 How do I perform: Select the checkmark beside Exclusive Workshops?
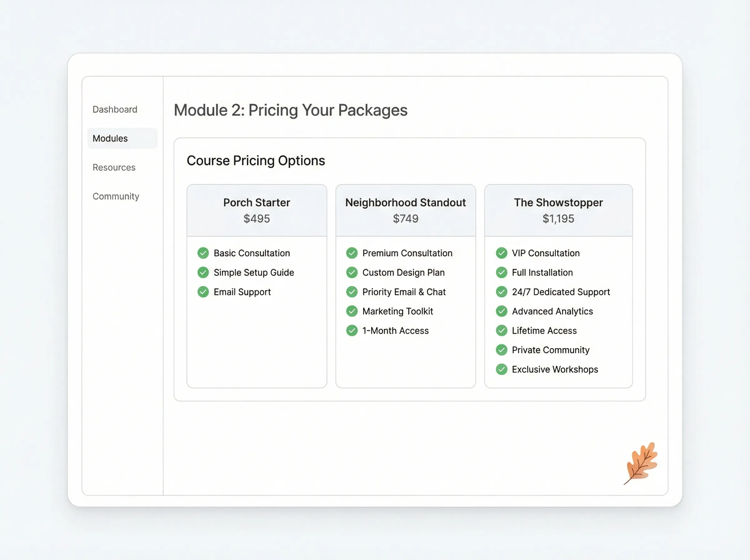click(502, 369)
